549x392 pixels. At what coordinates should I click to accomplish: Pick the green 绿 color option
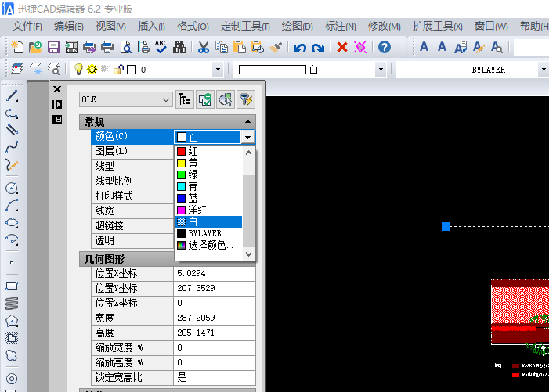[208, 174]
